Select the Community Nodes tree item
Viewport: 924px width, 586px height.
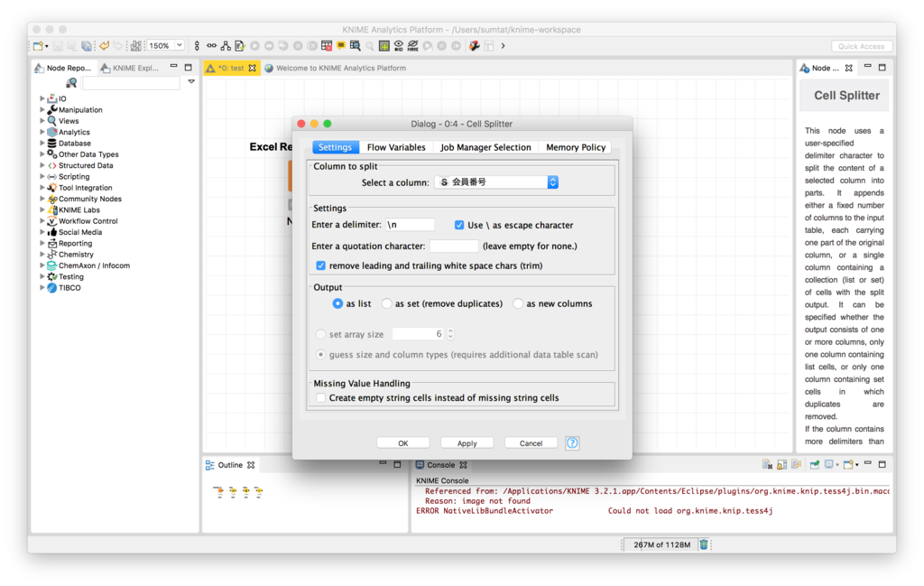[x=89, y=200]
